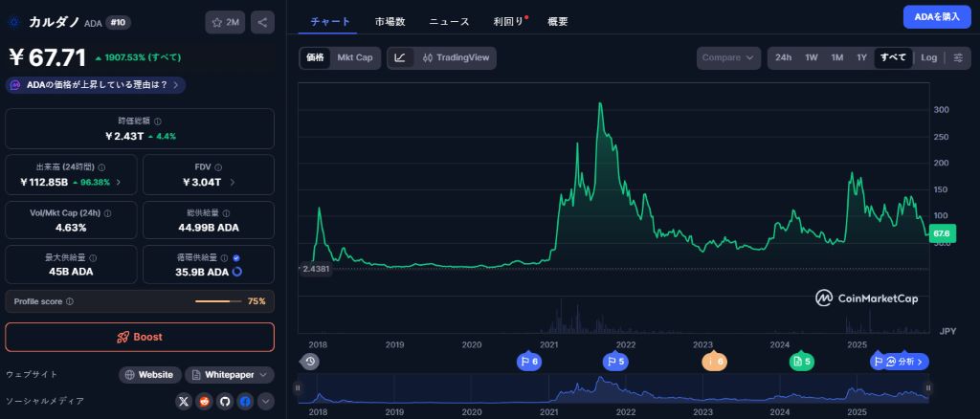980x419 pixels.
Task: Set chart range to 24h
Action: 783,58
